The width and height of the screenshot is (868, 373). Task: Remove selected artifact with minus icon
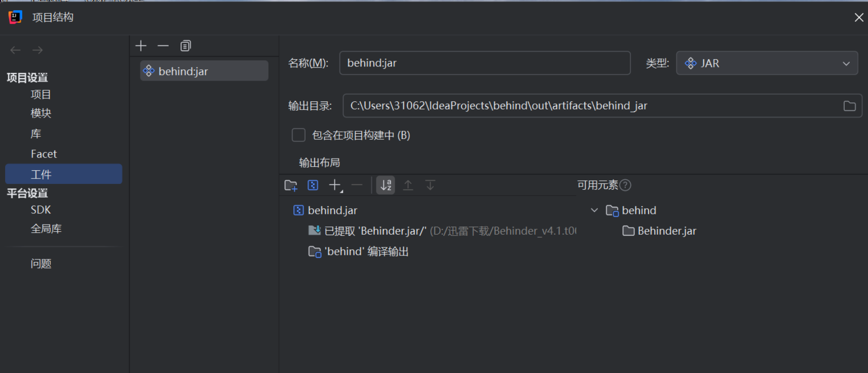[x=163, y=46]
